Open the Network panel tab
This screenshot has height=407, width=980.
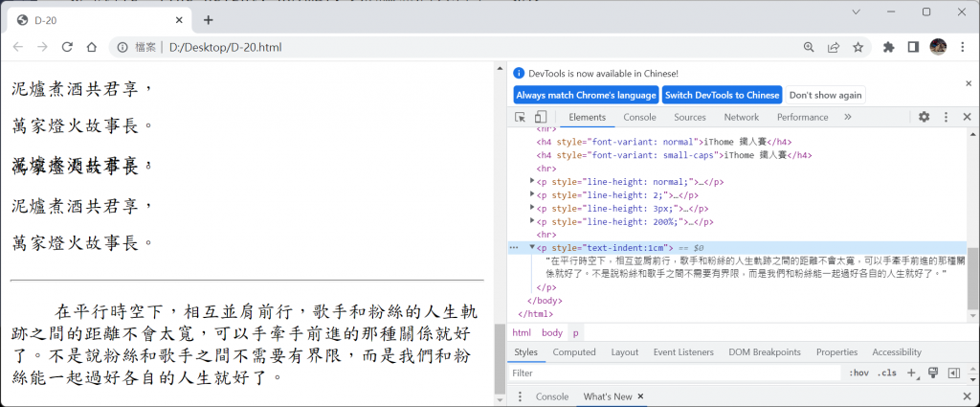coord(742,117)
